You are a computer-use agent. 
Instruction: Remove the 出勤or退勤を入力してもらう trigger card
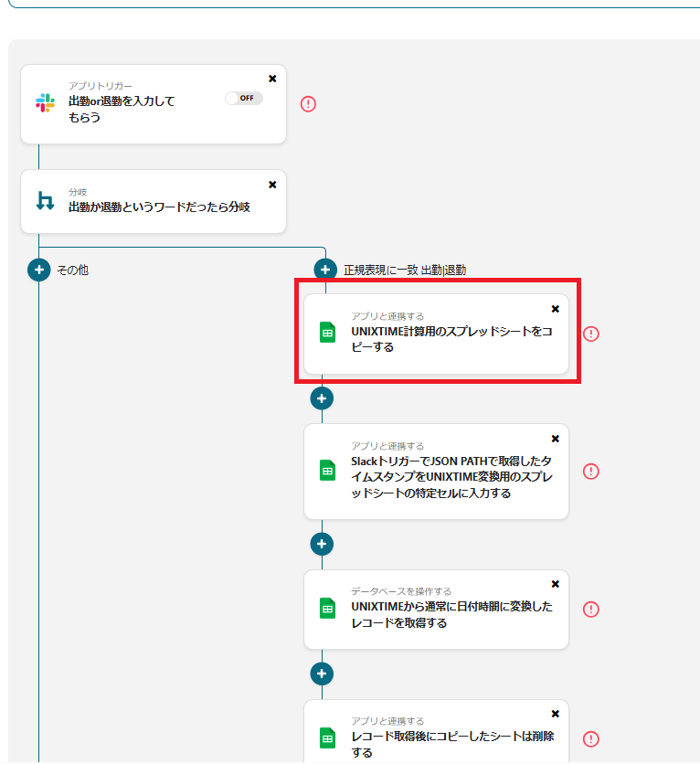tap(273, 79)
